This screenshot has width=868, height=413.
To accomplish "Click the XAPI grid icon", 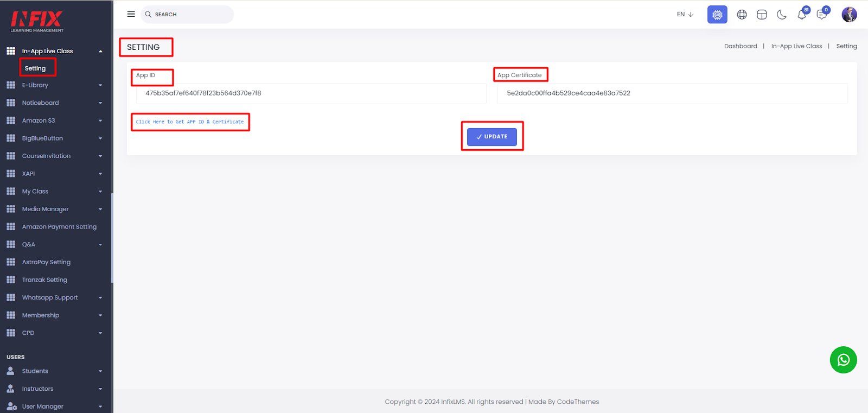I will coord(11,174).
